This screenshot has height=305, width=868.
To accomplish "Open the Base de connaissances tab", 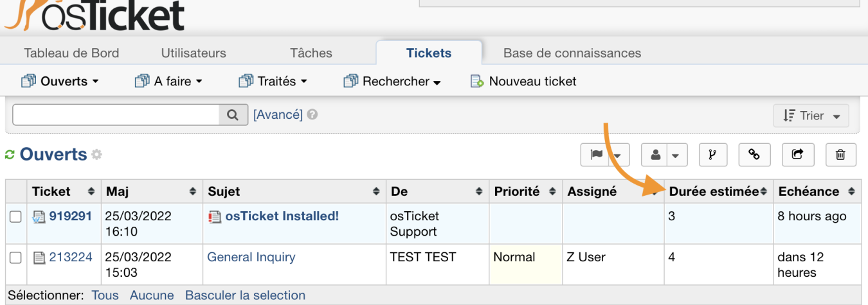I will (x=572, y=53).
